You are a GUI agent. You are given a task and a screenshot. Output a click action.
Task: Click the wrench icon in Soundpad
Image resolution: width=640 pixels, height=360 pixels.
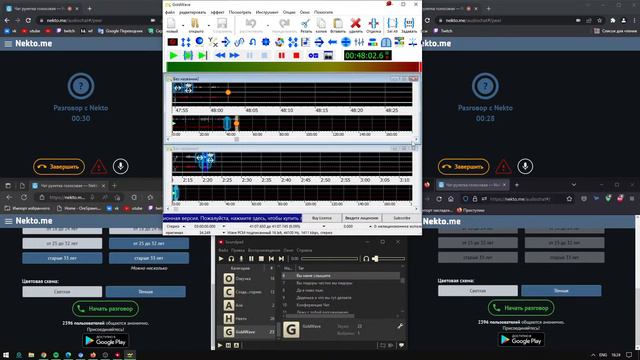pos(400,326)
